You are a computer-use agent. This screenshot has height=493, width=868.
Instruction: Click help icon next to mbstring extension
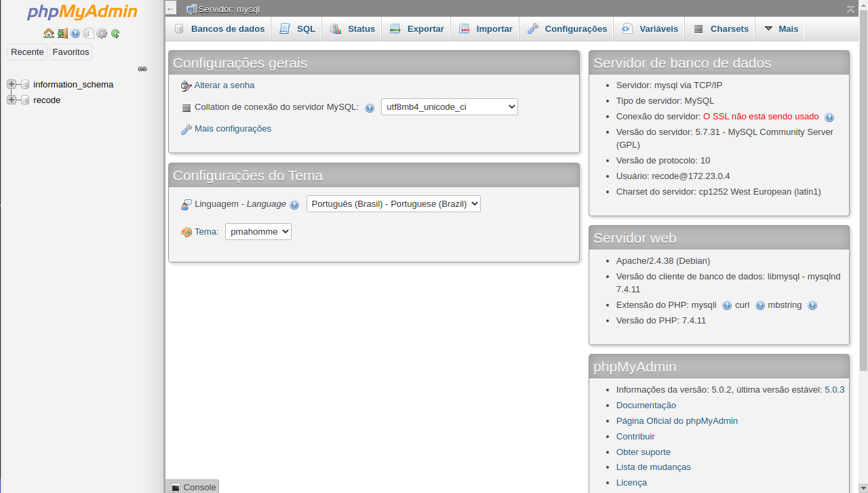[x=812, y=306]
